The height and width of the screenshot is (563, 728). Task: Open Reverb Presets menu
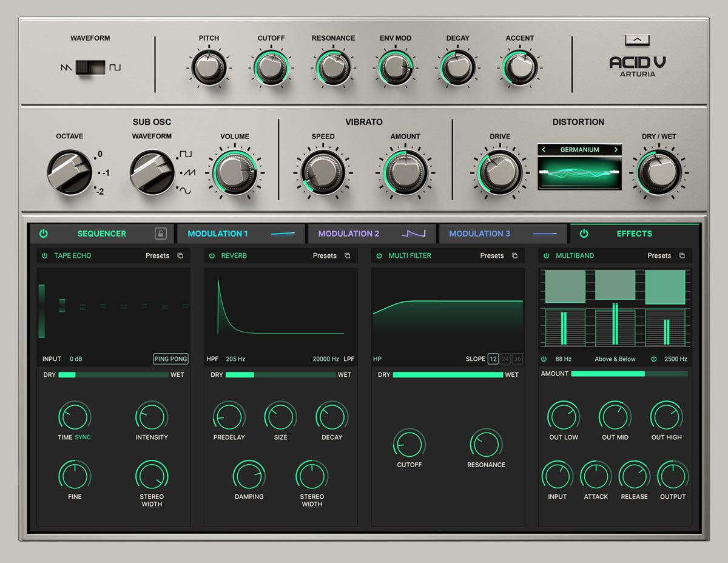[325, 256]
